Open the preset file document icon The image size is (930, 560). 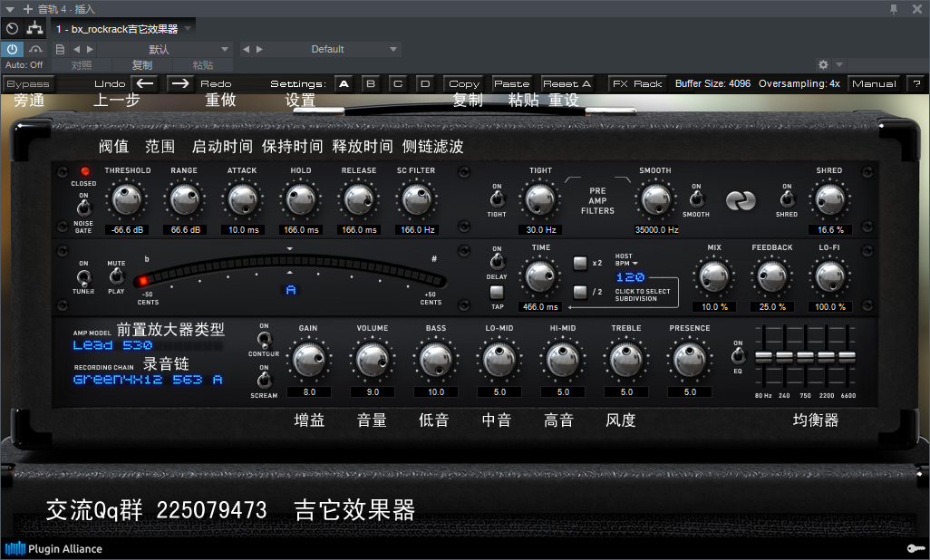[60, 49]
